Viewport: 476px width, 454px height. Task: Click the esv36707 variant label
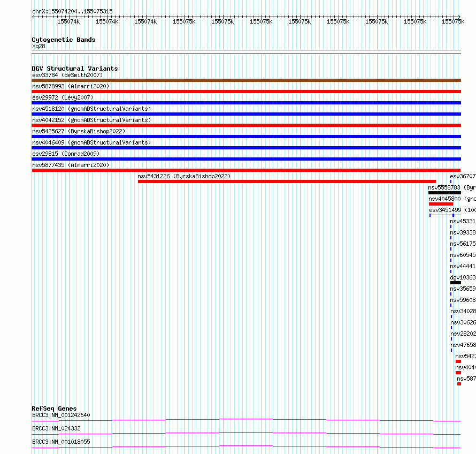463,176
